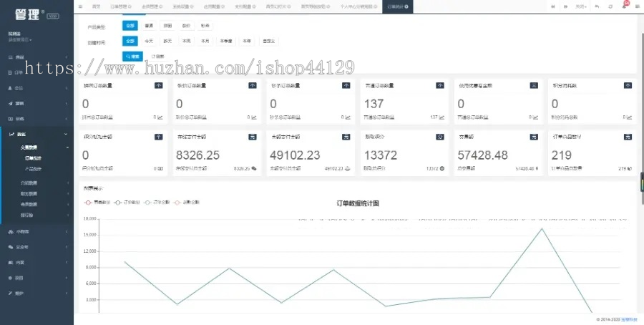Expand the 小程序 sidebar menu chevron
The width and height of the screenshot is (644, 325).
point(67,232)
